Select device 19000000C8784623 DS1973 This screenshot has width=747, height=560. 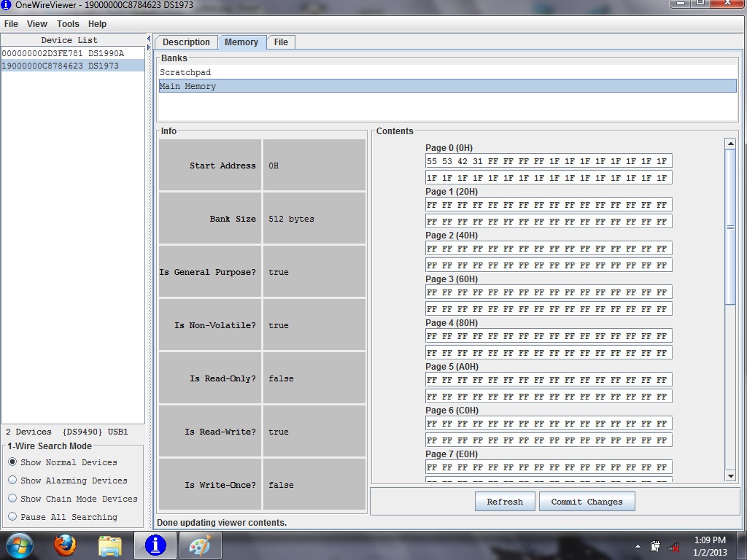click(73, 66)
